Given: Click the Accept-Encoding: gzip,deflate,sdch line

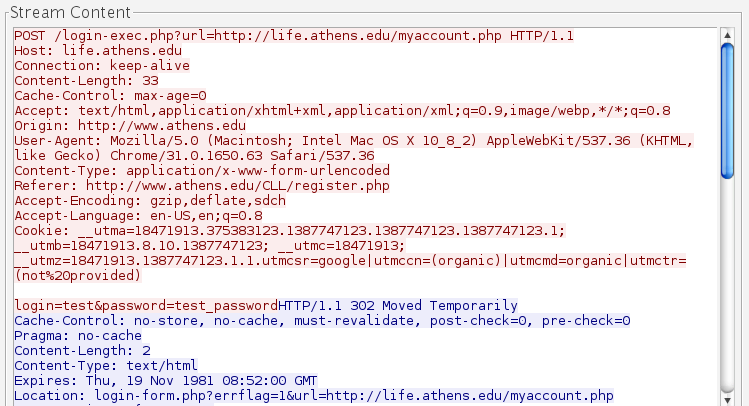Looking at the screenshot, I should (x=144, y=200).
